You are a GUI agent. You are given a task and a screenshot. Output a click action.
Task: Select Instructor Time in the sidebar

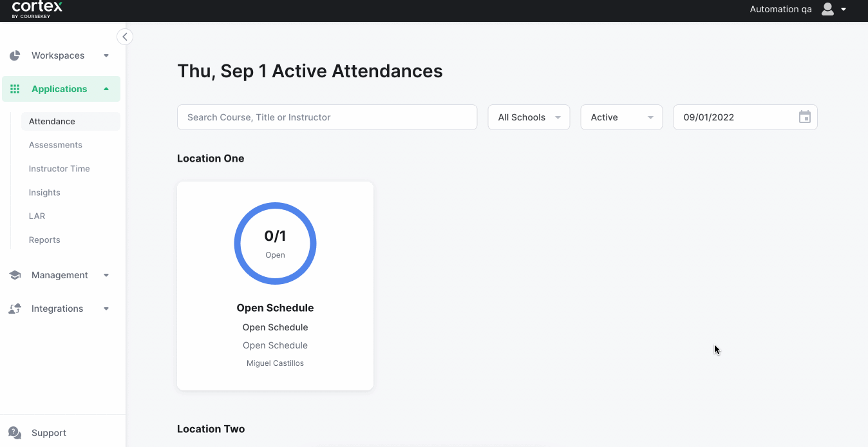click(59, 169)
